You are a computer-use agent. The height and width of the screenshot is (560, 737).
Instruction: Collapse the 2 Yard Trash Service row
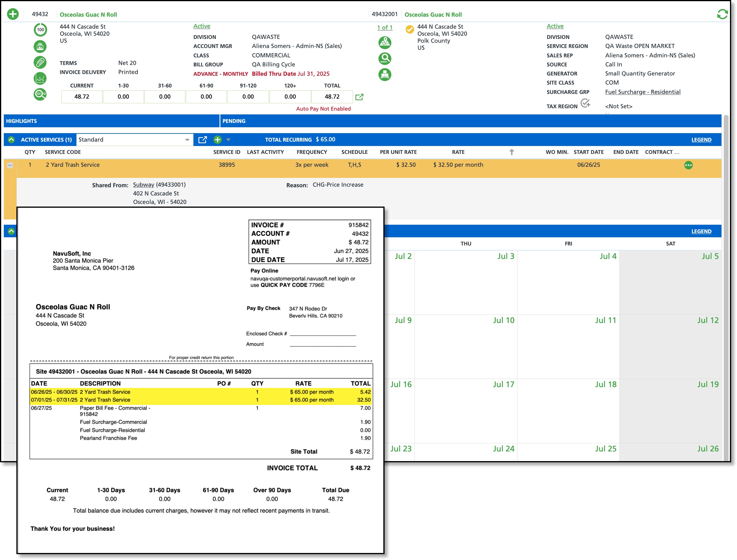pyautogui.click(x=10, y=165)
